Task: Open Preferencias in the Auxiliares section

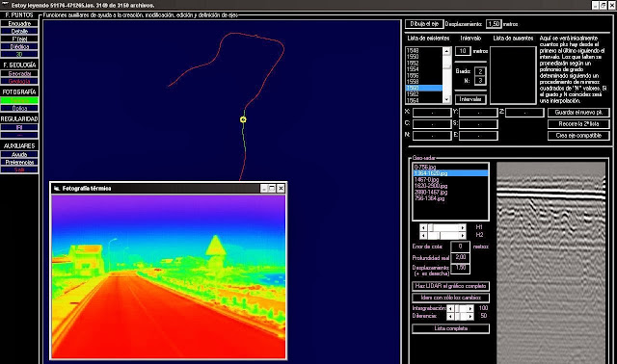Action: pos(19,163)
